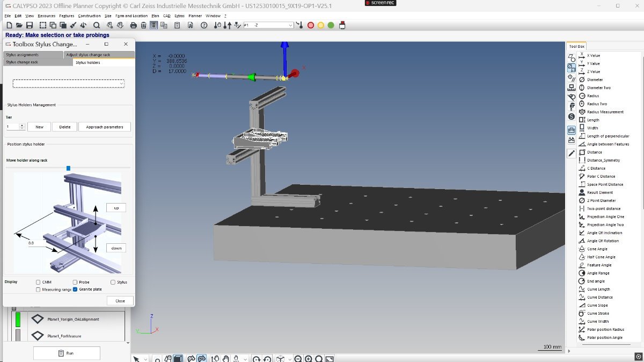
Task: Click the Delete stylus holder button
Action: click(64, 127)
